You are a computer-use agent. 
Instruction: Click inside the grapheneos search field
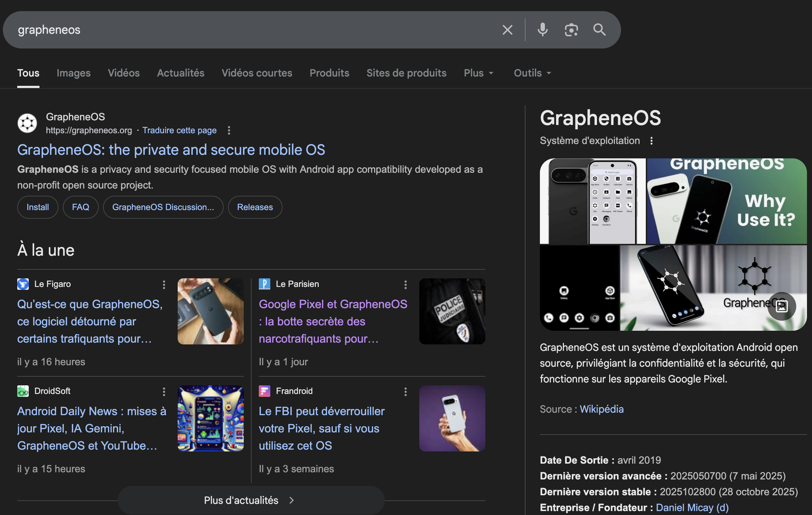click(x=251, y=30)
